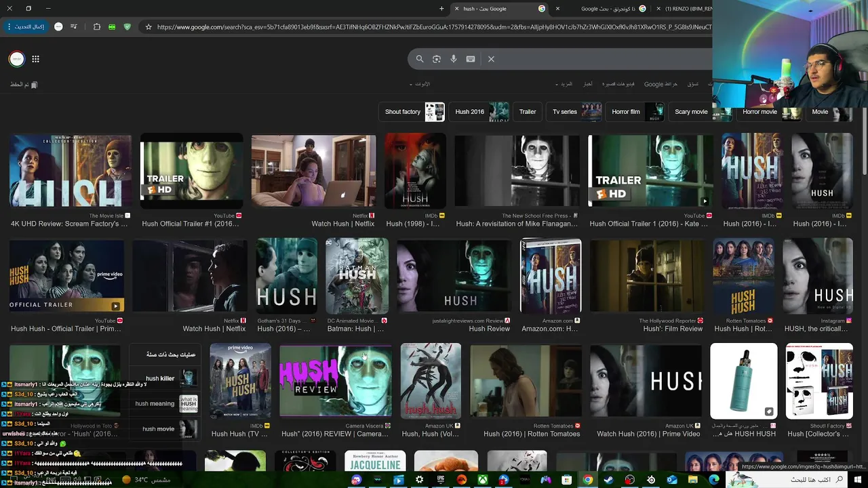Open the HUSH HUSH teal serum bottle thumbnail
This screenshot has width=868, height=488.
click(x=743, y=380)
